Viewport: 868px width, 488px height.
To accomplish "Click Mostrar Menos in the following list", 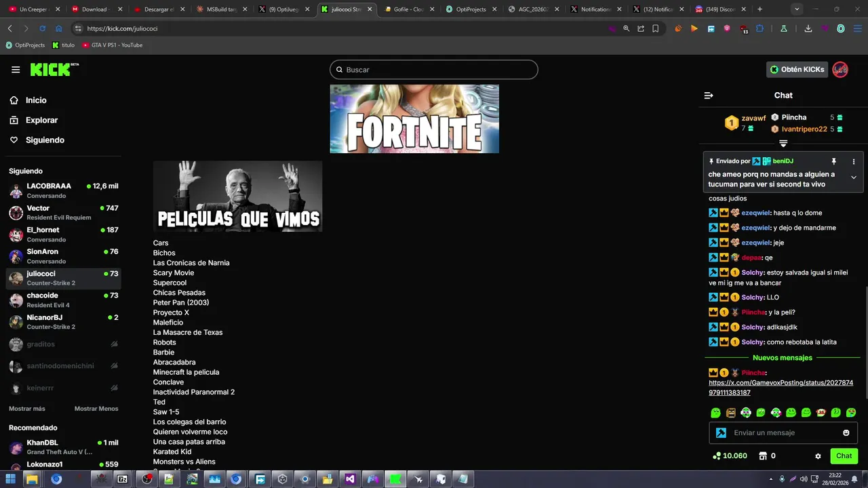I will [96, 409].
